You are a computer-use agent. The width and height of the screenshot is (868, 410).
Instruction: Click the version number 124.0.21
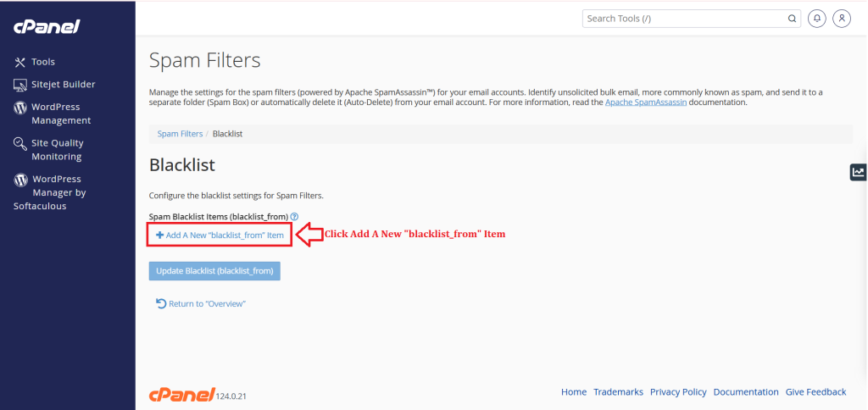[231, 397]
